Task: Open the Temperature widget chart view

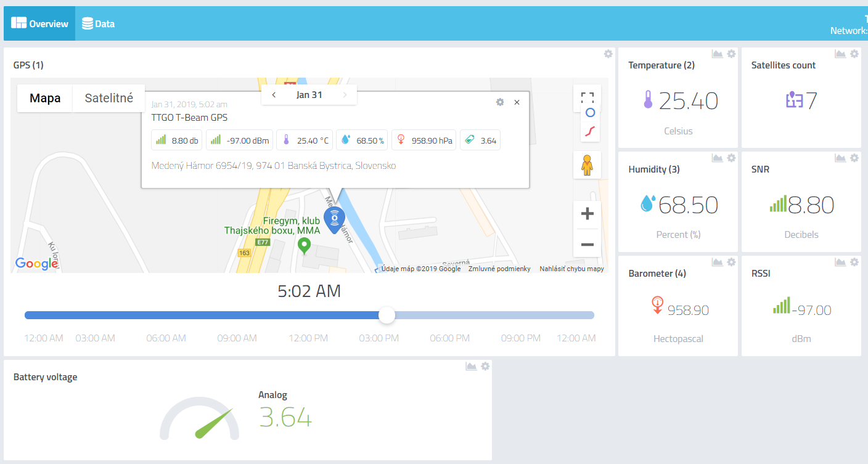Action: (717, 54)
